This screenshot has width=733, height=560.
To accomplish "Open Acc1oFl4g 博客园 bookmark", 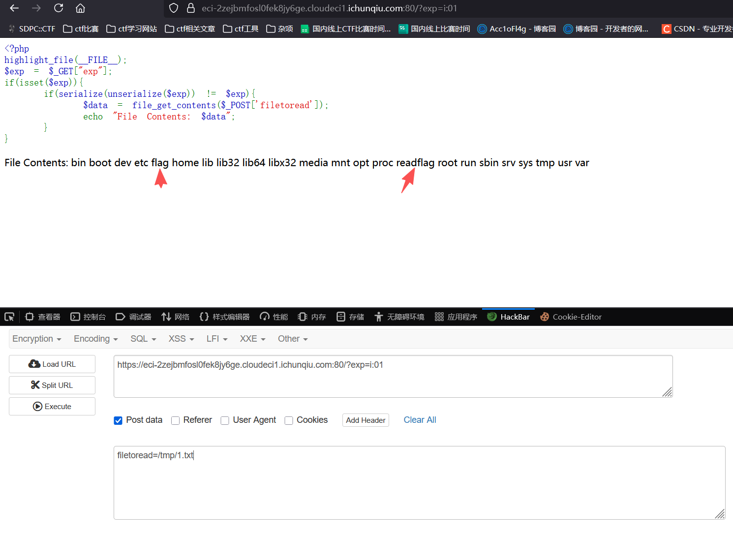I will [x=517, y=29].
